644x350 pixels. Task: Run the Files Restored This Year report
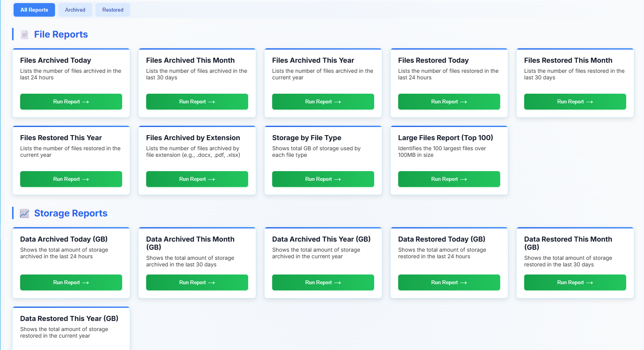click(71, 179)
